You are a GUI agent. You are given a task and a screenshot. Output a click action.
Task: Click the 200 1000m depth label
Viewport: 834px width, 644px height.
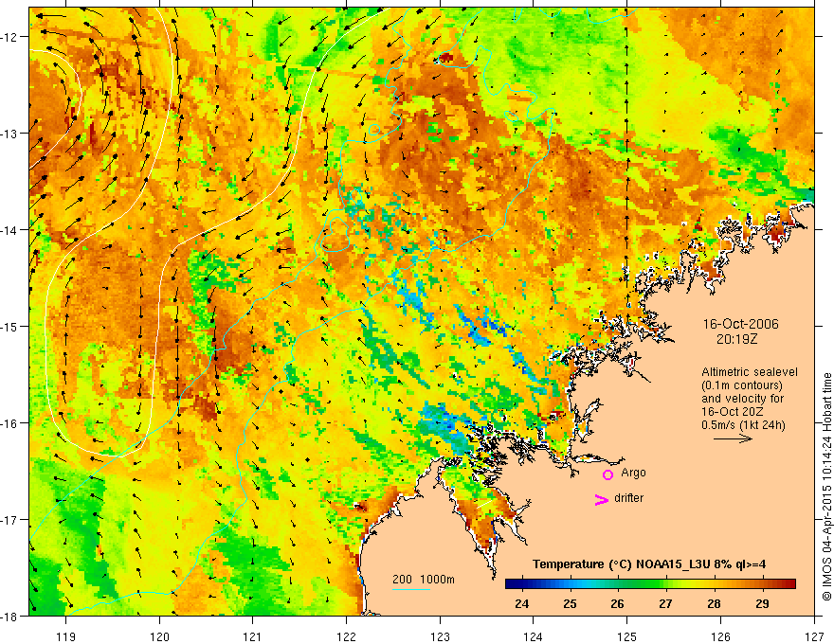tap(424, 580)
